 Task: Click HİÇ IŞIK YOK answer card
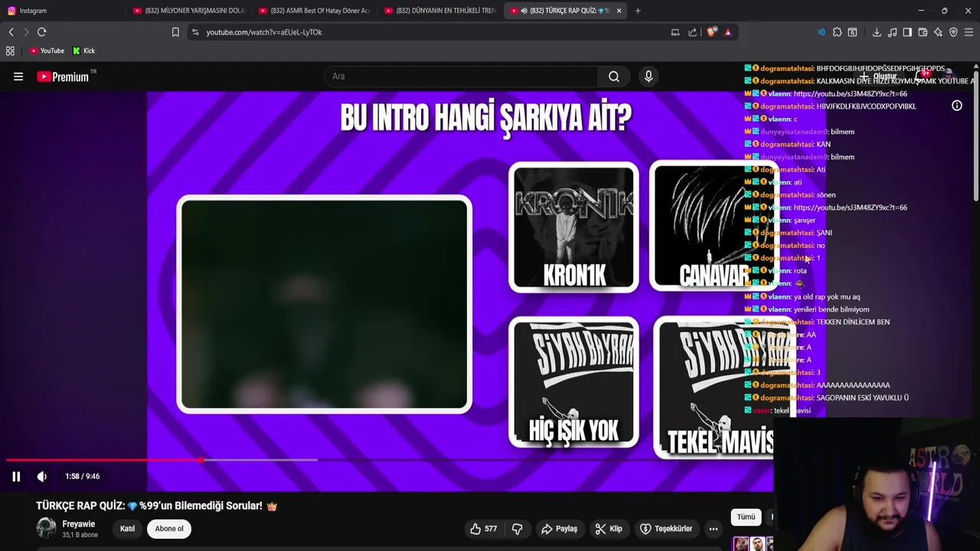[x=573, y=382]
